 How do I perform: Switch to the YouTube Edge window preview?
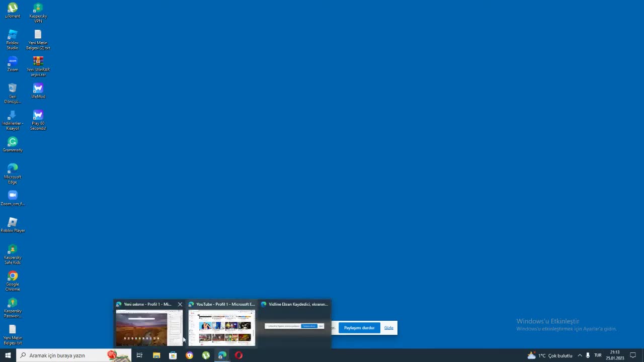[222, 327]
